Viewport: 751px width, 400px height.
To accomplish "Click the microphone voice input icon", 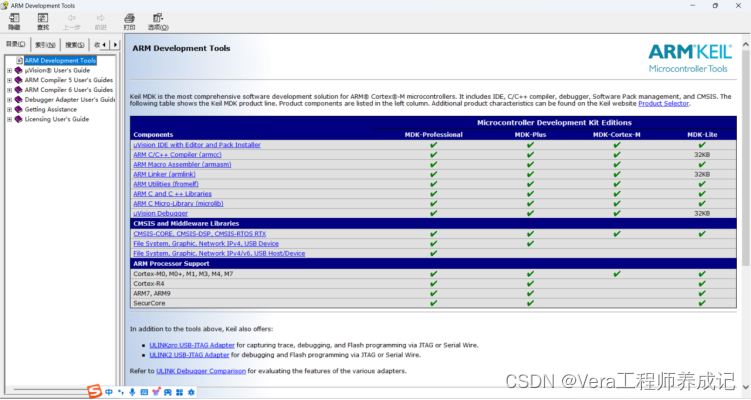I will pos(132,392).
